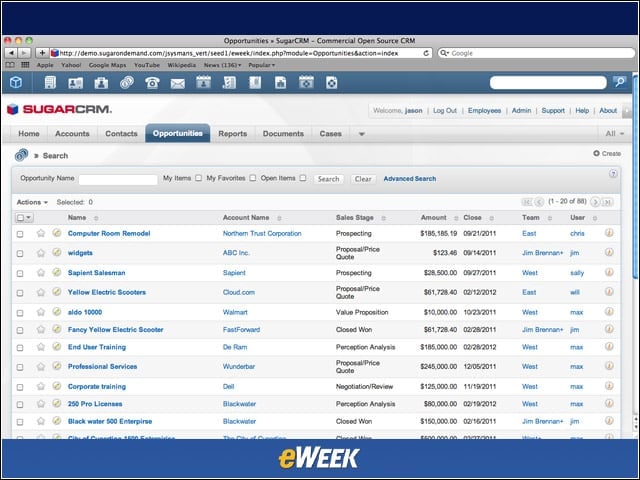640x480 pixels.
Task: Open Leads via the briefcase person icon
Action: point(101,83)
